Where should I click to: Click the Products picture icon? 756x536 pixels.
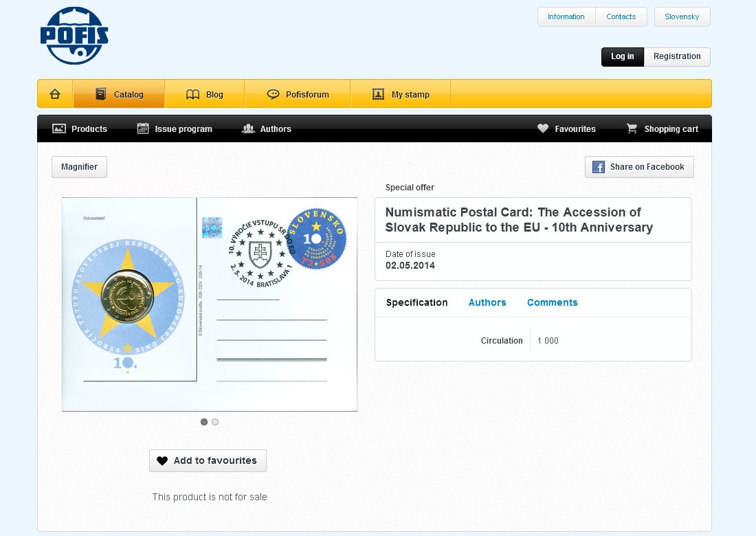click(x=59, y=129)
